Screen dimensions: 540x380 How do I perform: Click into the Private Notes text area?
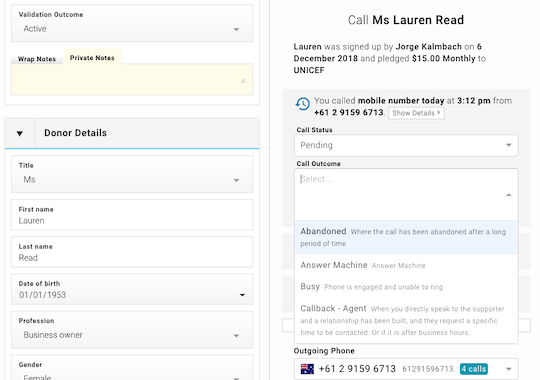click(x=132, y=79)
